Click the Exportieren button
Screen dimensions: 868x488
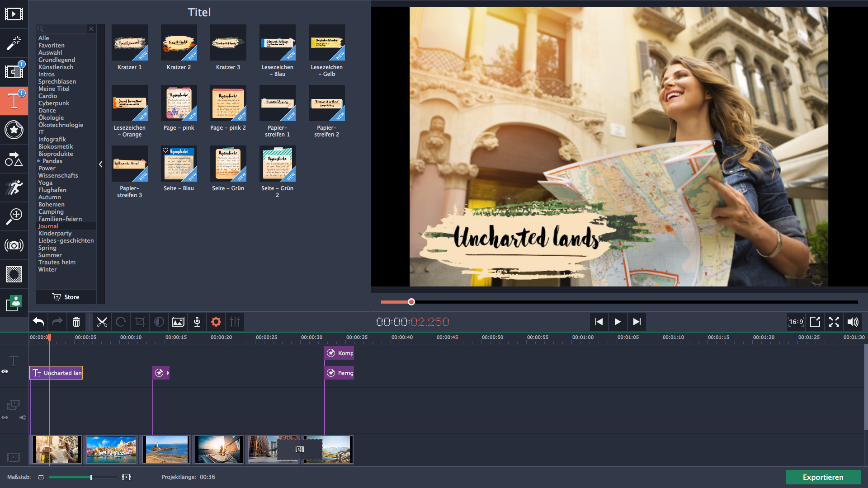point(822,477)
